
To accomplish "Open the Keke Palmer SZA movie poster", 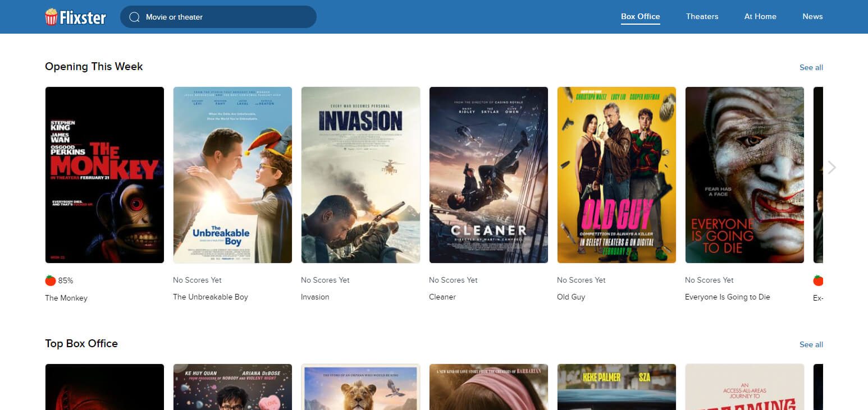I will [x=616, y=386].
